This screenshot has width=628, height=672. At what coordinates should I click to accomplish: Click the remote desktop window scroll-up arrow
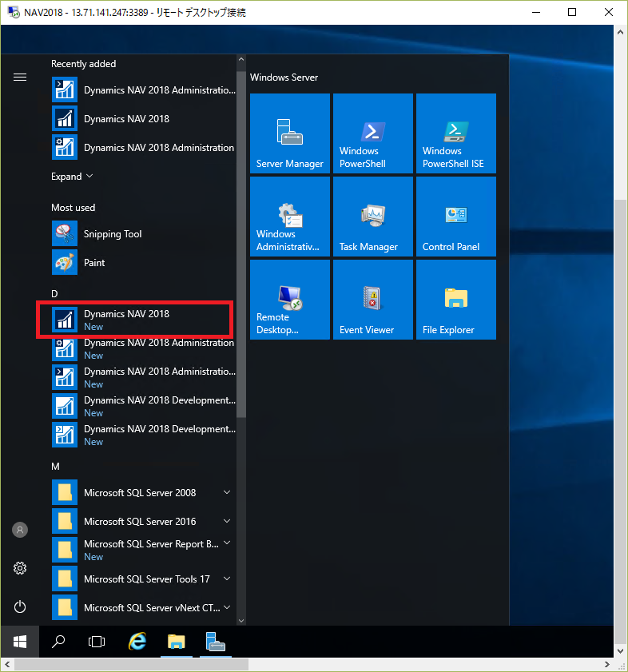[x=620, y=32]
